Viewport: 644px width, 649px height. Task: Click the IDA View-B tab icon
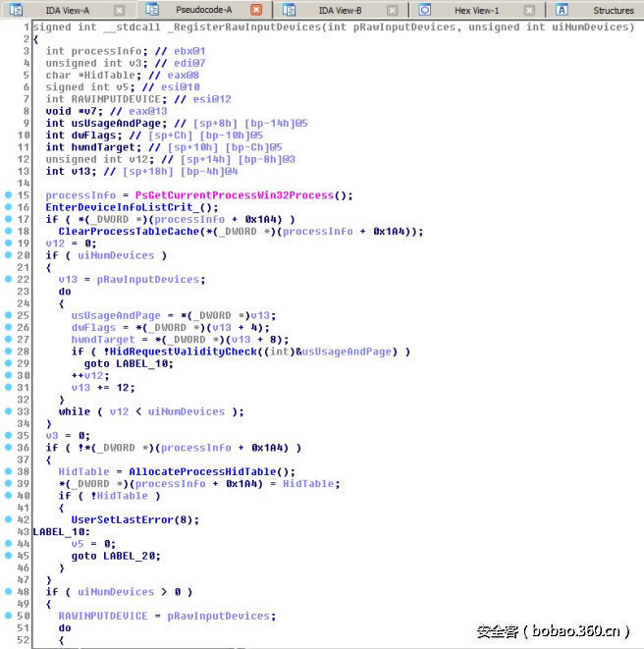click(290, 10)
